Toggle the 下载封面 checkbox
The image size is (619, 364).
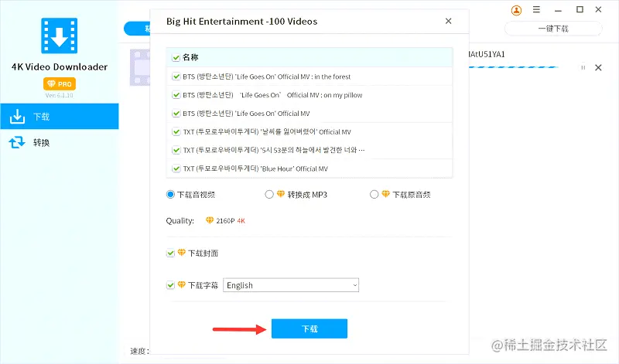[170, 253]
